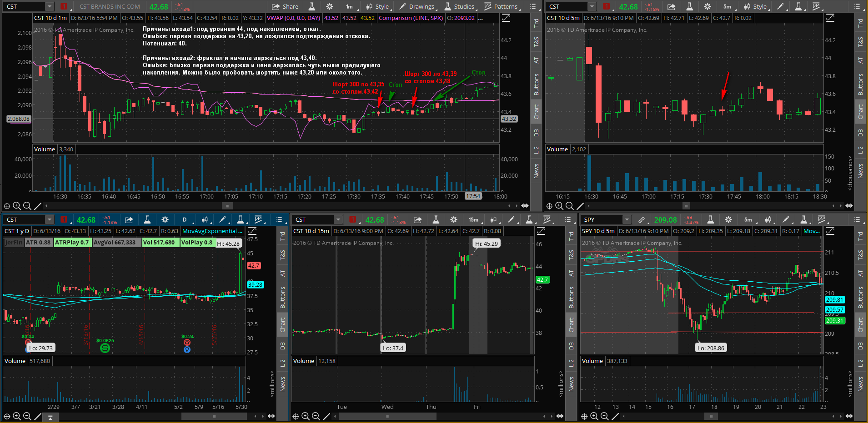This screenshot has width=868, height=423.
Task: Open pencil drawings icon in top-right 5m chart
Action: 781,6
